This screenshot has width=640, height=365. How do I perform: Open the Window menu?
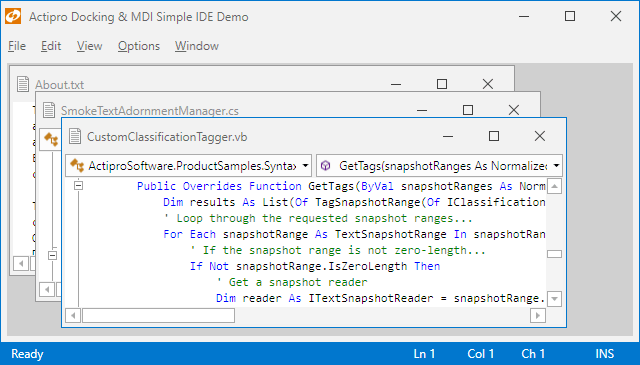click(x=197, y=46)
